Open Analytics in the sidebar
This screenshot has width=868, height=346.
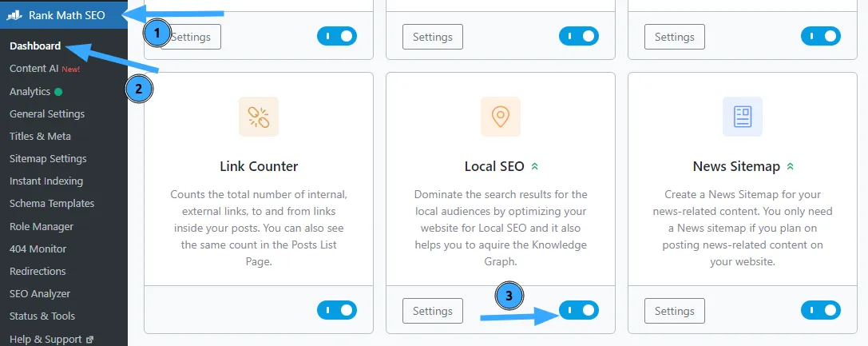click(x=30, y=91)
